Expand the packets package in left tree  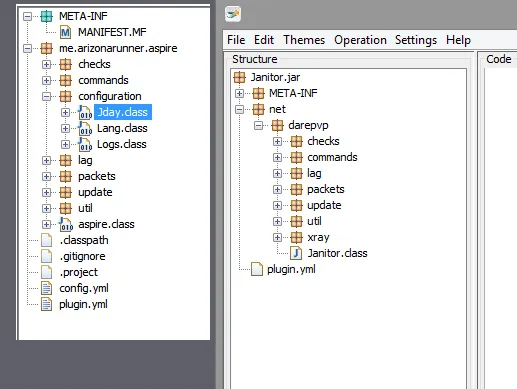click(x=46, y=177)
